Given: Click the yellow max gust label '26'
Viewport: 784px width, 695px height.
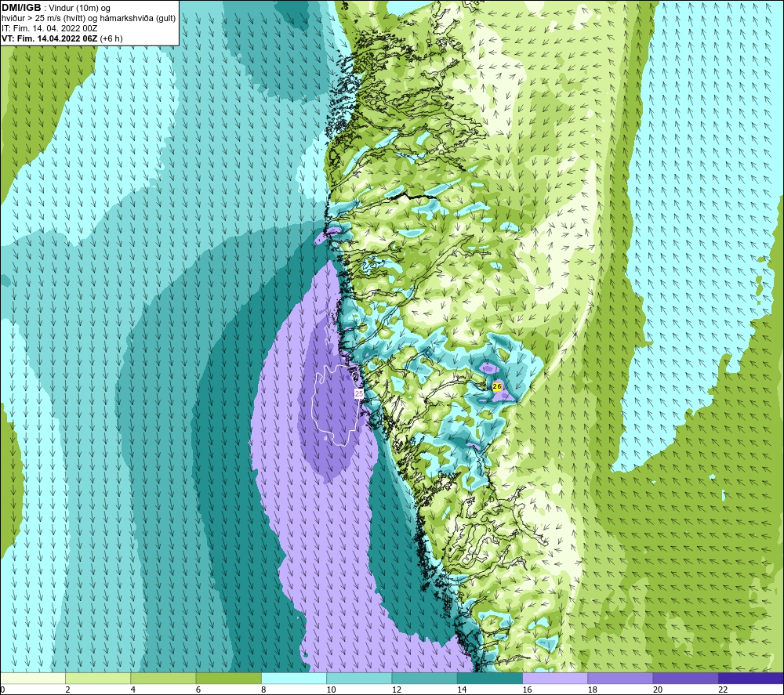Looking at the screenshot, I should click(497, 386).
